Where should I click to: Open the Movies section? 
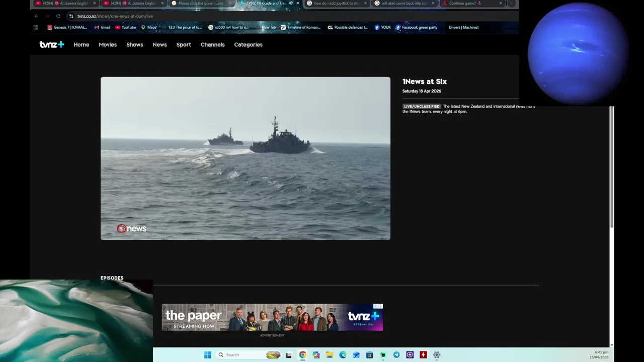pyautogui.click(x=108, y=45)
